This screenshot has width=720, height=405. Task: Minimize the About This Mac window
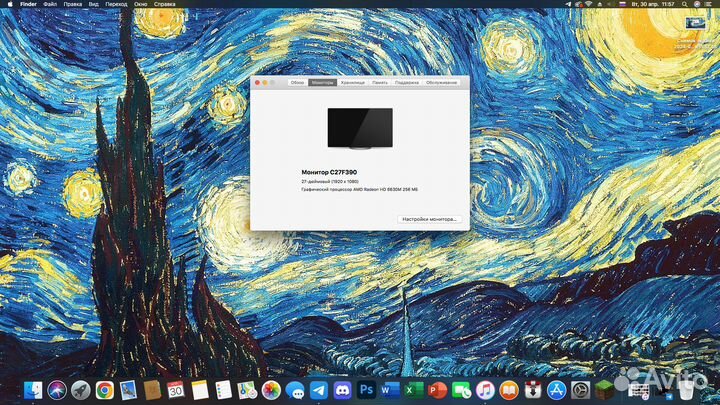264,83
